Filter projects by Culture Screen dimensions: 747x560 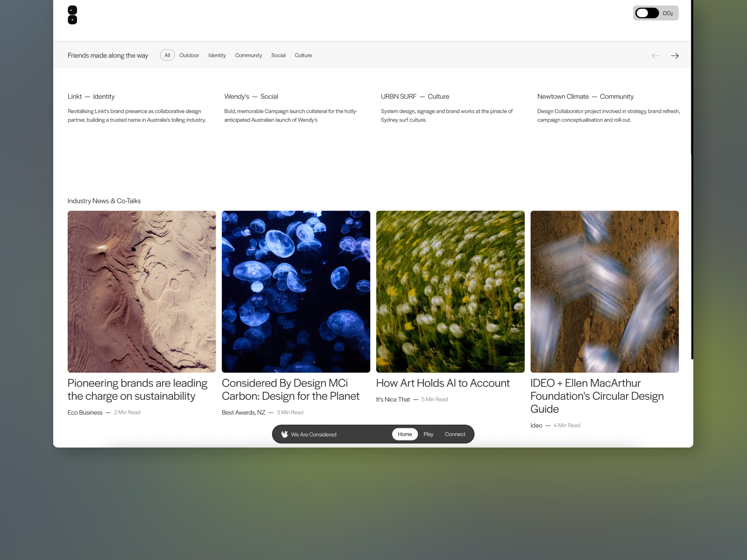(303, 55)
